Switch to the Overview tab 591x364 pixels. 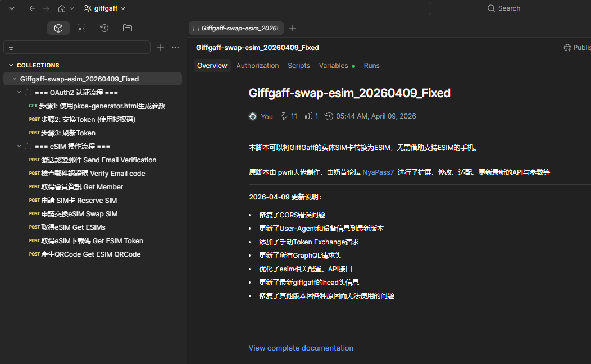[212, 66]
